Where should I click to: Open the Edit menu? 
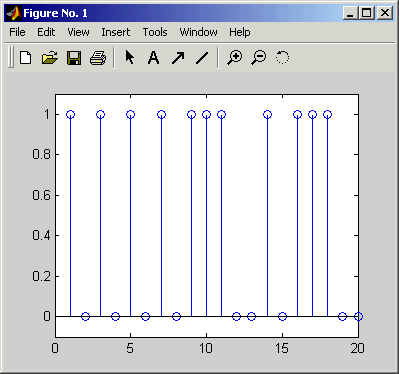tap(46, 32)
